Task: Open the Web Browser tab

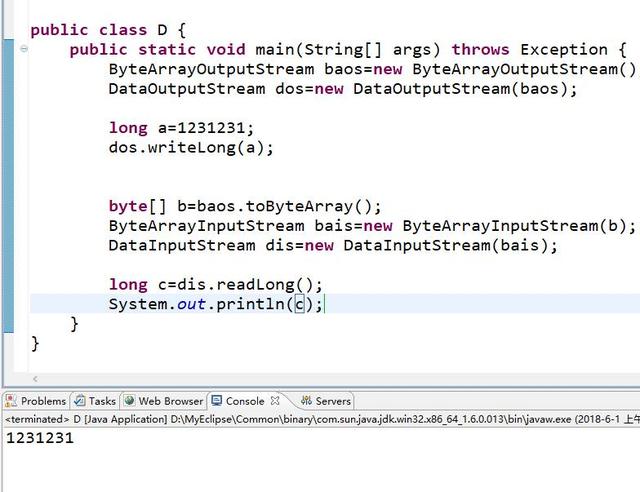Action: pos(163,401)
